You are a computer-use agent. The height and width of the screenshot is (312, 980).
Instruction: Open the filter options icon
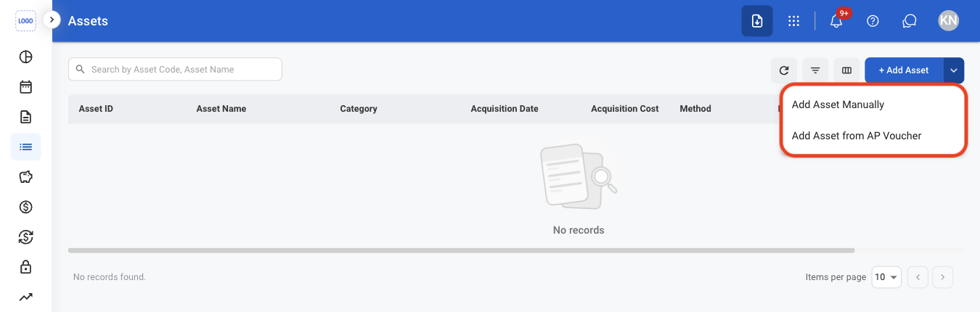815,70
